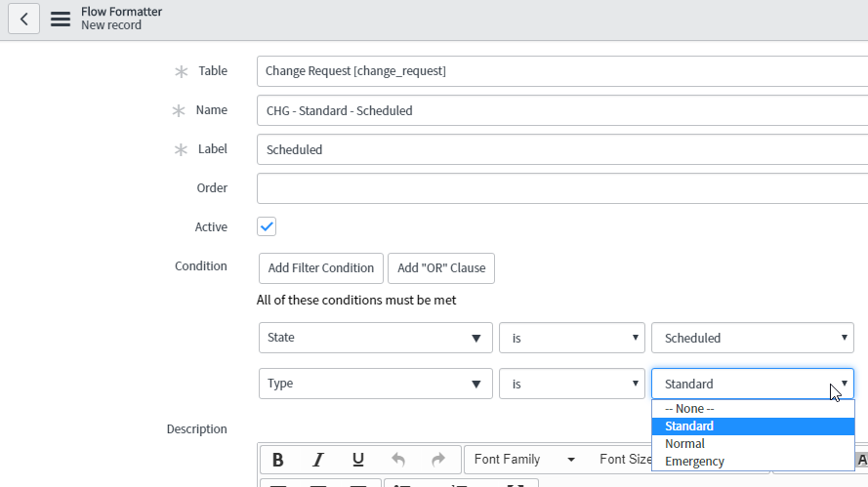This screenshot has width=868, height=487.
Task: Select Normal from the type list
Action: 684,443
